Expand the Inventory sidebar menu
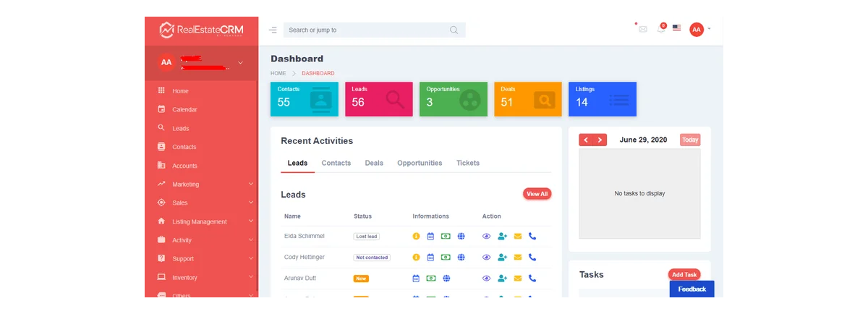 tap(250, 277)
